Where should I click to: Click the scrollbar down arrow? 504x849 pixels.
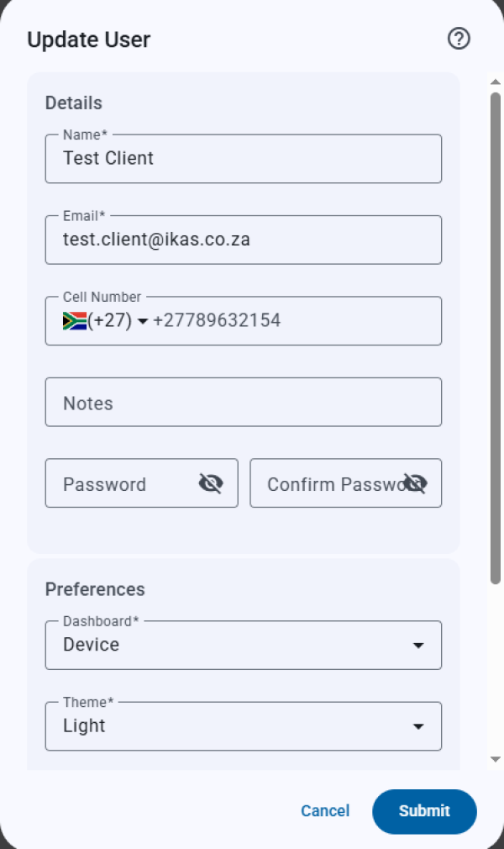pos(496,759)
